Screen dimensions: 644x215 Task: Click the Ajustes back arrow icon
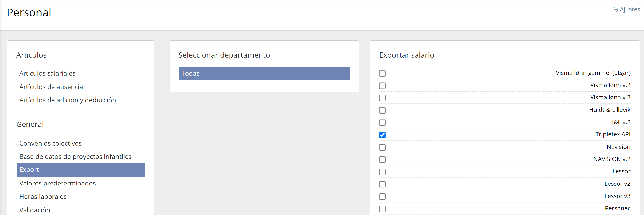(615, 9)
